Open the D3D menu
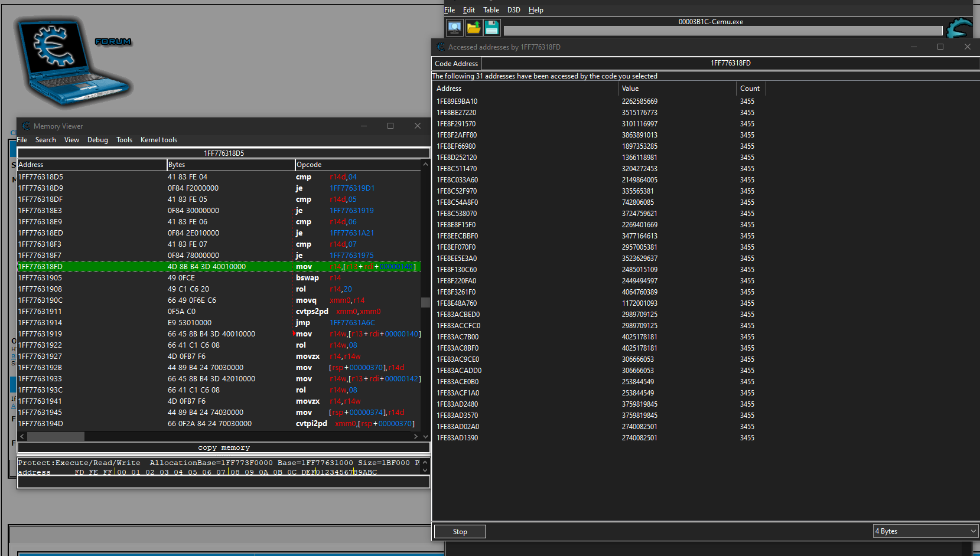This screenshot has width=980, height=556. (513, 10)
